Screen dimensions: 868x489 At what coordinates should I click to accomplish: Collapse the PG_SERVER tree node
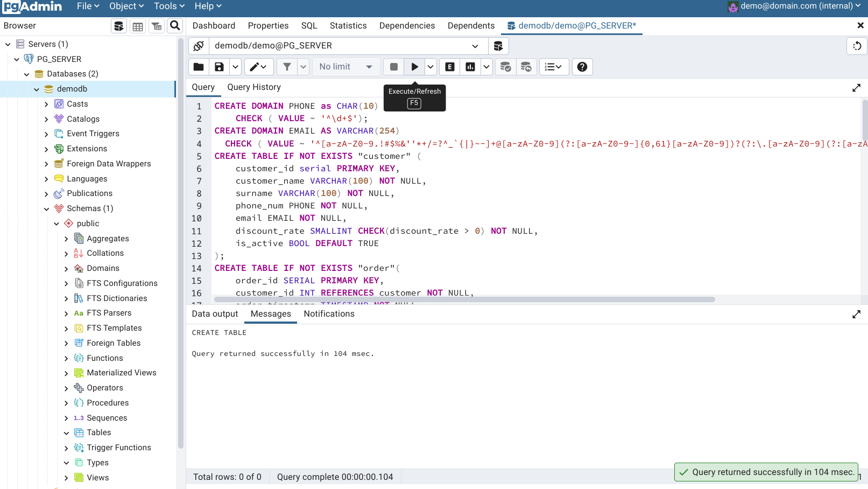[17, 59]
